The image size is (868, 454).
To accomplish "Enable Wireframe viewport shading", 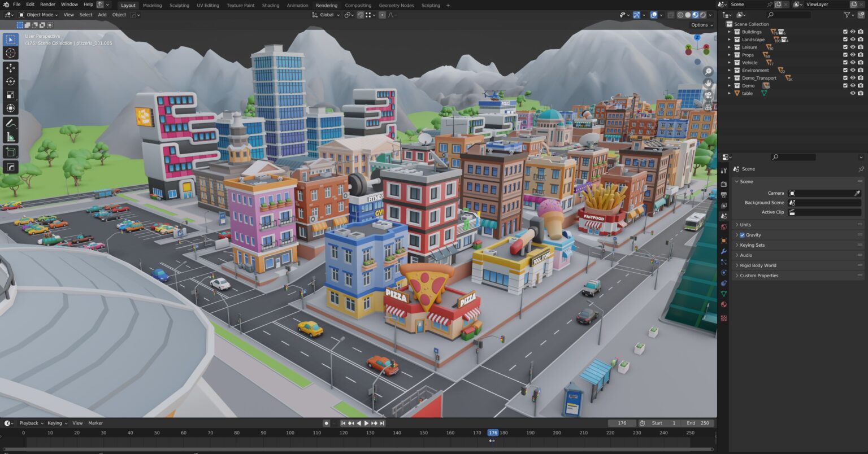I will [680, 15].
